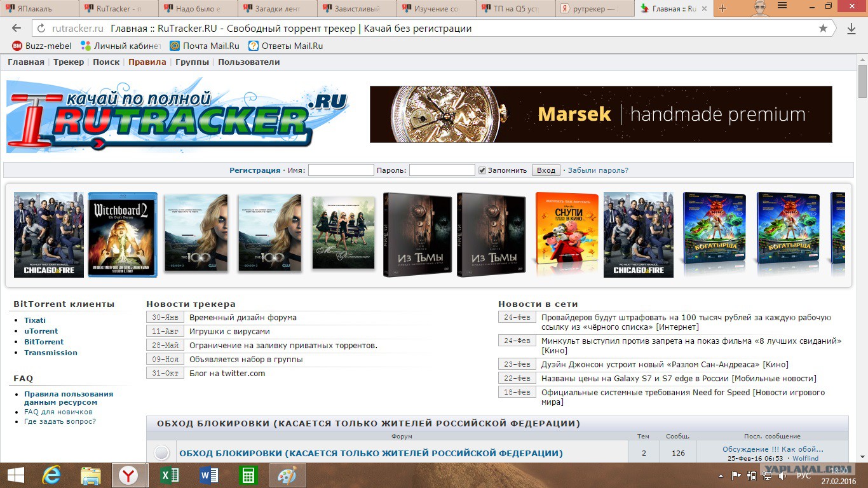868x488 pixels.
Task: Open the Ответы Mail.Ru bookmark
Action: [286, 46]
